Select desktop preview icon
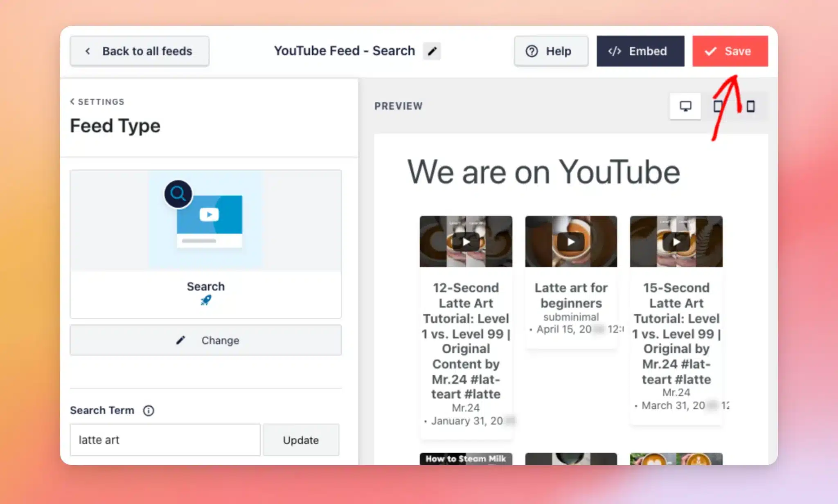The image size is (838, 504). click(685, 106)
